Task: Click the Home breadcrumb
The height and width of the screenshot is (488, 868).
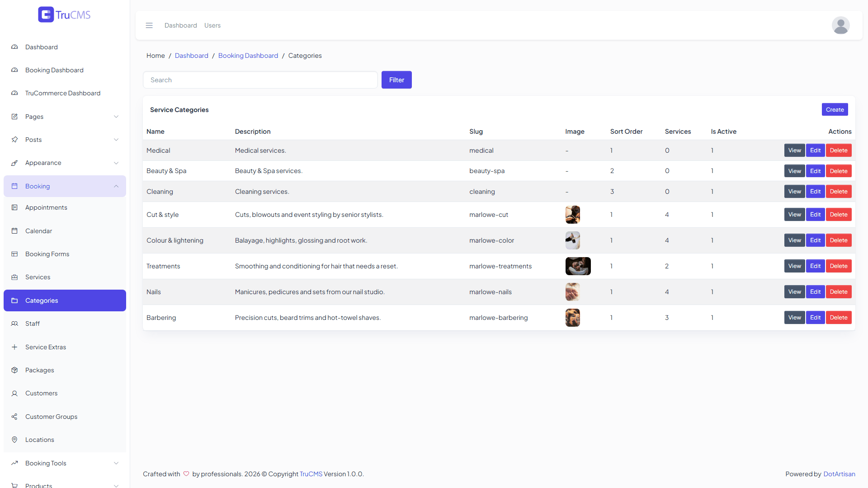Action: point(156,56)
